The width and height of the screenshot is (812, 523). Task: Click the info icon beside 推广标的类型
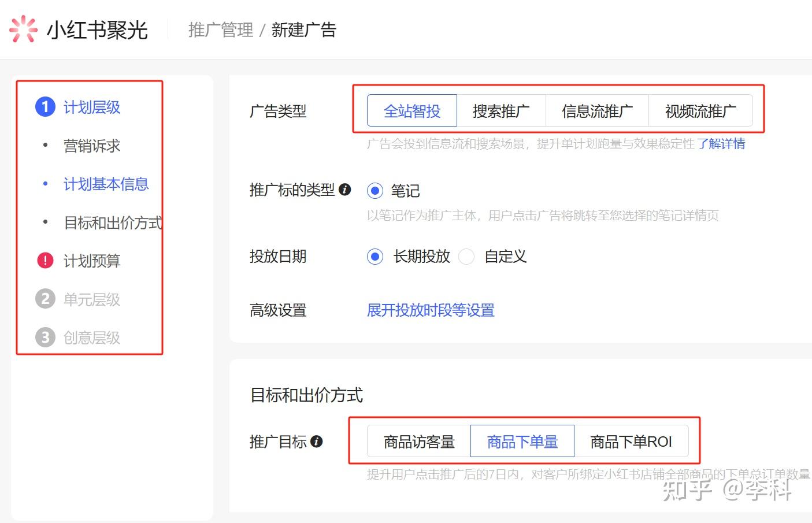click(x=345, y=190)
